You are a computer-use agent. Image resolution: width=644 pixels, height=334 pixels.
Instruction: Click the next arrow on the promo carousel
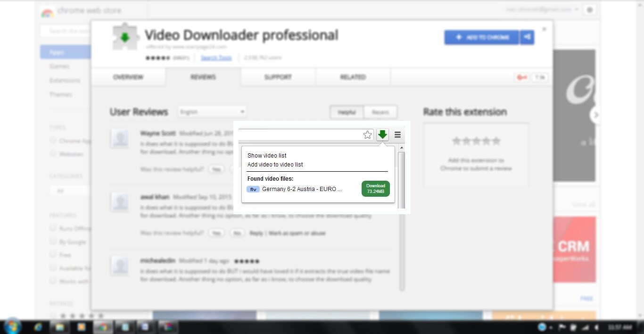596,115
